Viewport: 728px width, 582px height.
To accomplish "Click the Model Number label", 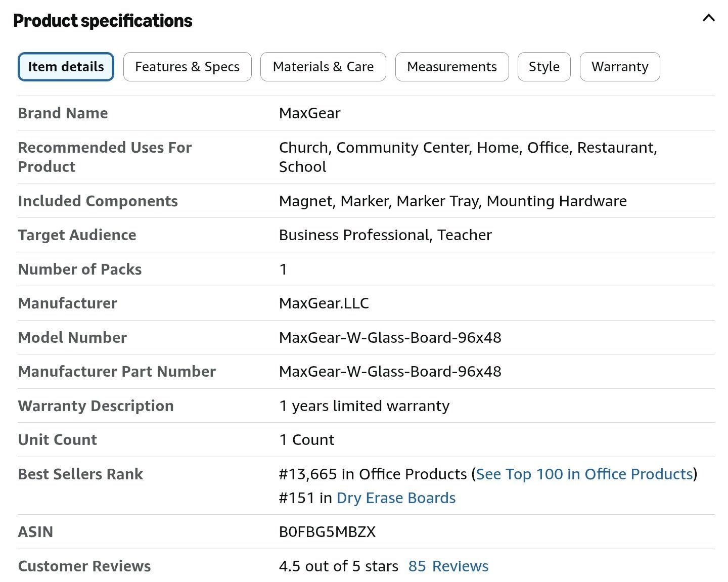I will pos(73,338).
